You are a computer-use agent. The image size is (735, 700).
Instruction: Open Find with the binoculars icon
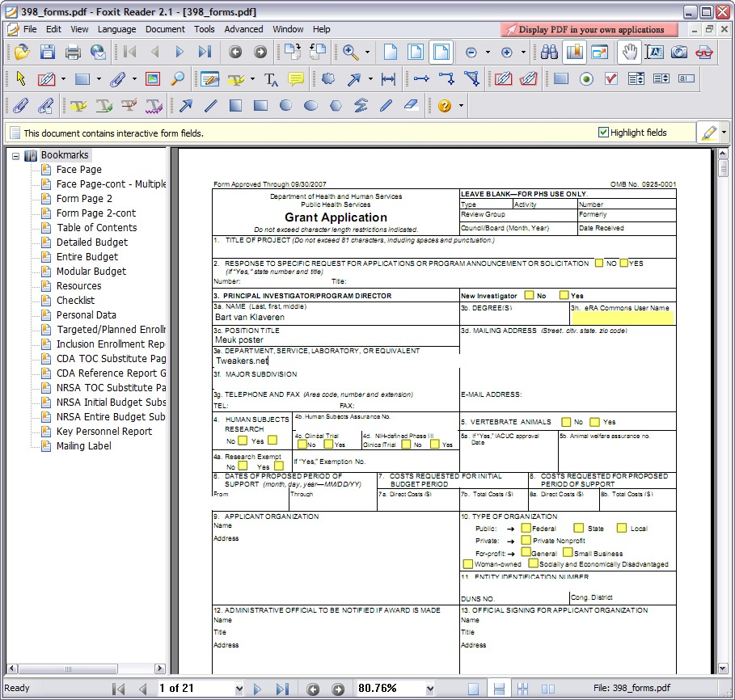pyautogui.click(x=549, y=53)
